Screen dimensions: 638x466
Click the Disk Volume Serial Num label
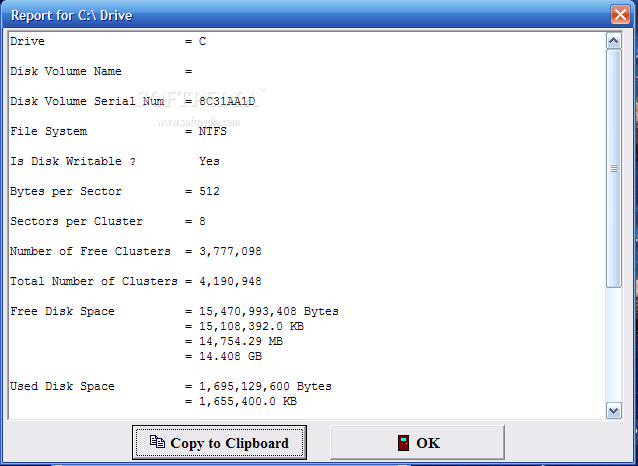[x=87, y=101]
